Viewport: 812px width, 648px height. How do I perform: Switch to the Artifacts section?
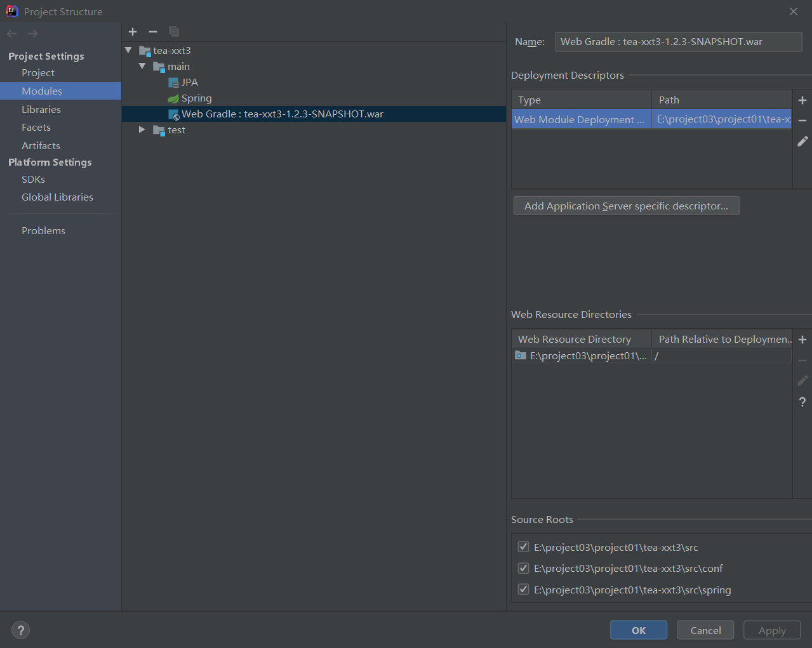[x=41, y=145]
